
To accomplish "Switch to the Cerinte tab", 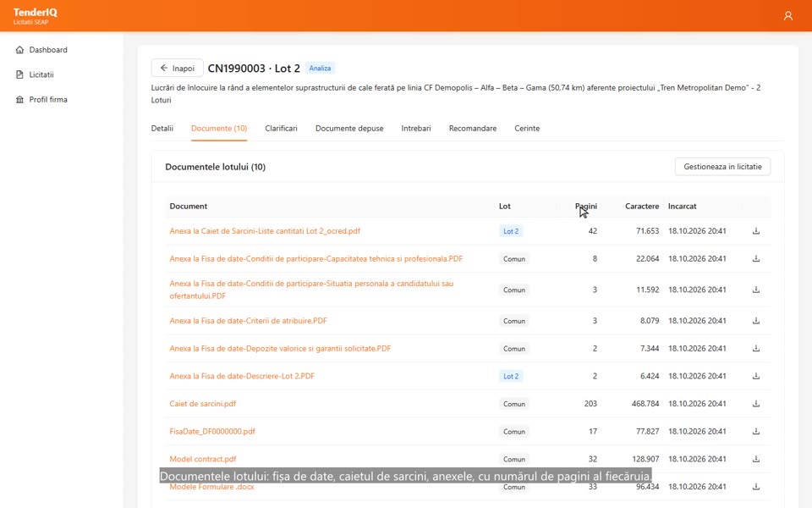I will click(x=527, y=128).
